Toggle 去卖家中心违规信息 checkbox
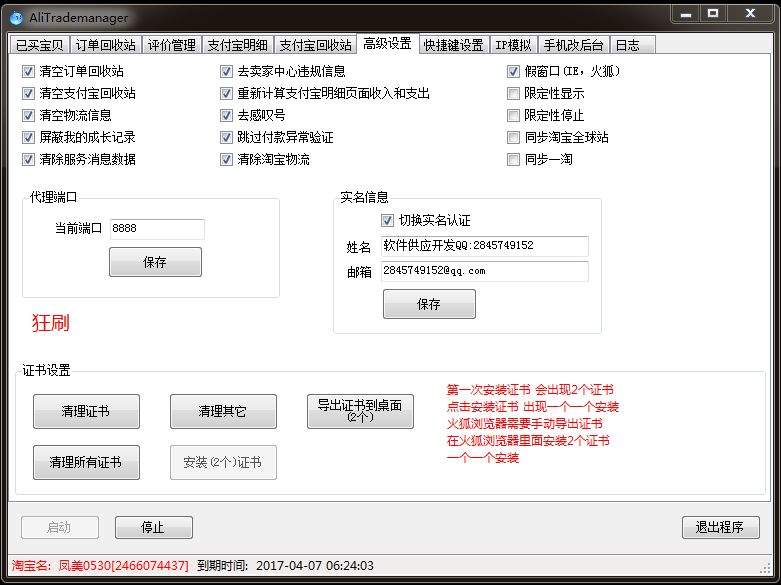This screenshot has height=585, width=781. click(226, 71)
